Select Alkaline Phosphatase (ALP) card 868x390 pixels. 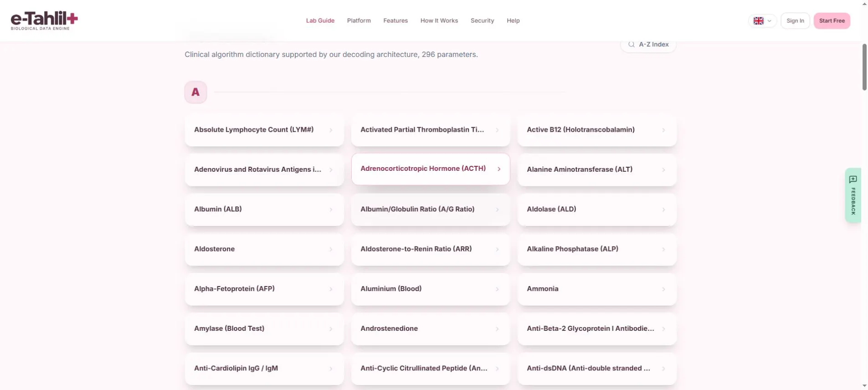click(597, 249)
